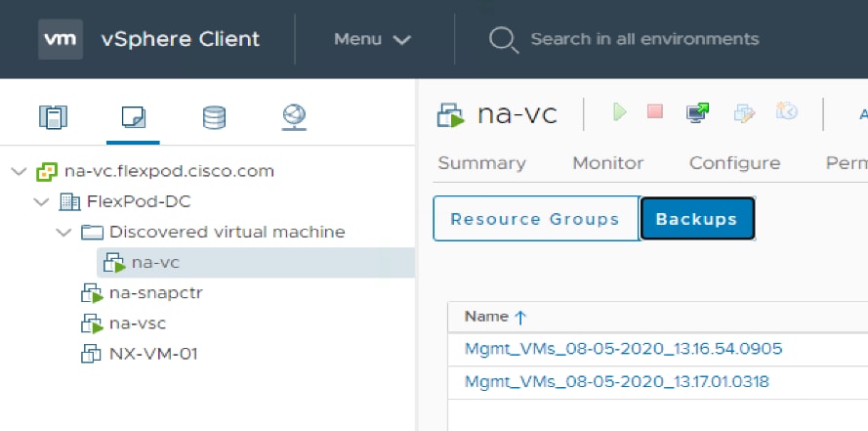Launch the VM console icon
868x431 pixels.
[x=698, y=112]
